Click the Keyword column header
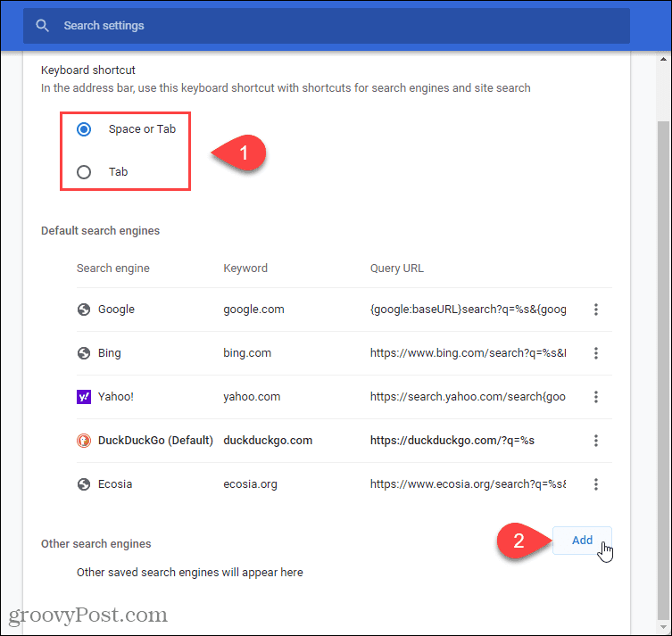 (x=245, y=268)
